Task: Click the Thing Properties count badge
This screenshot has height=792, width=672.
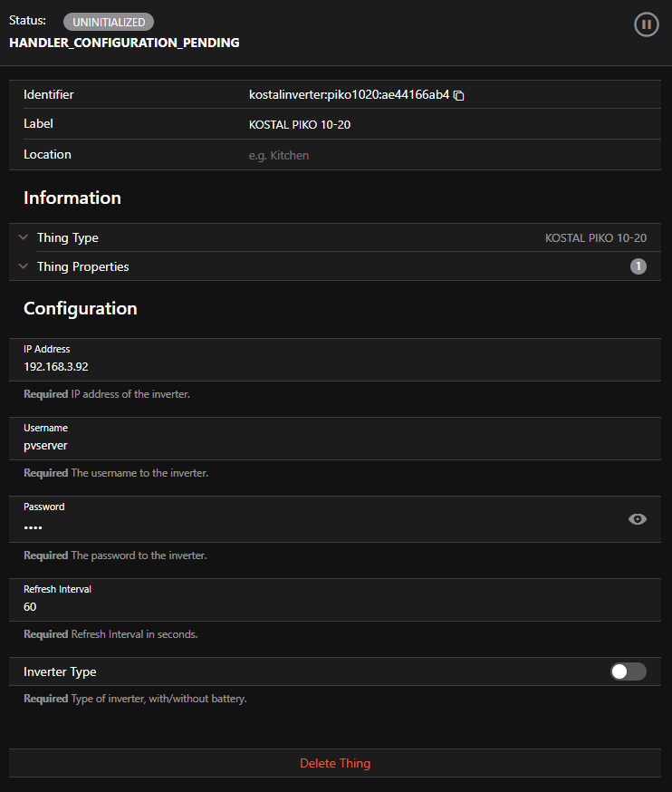Action: 638,266
